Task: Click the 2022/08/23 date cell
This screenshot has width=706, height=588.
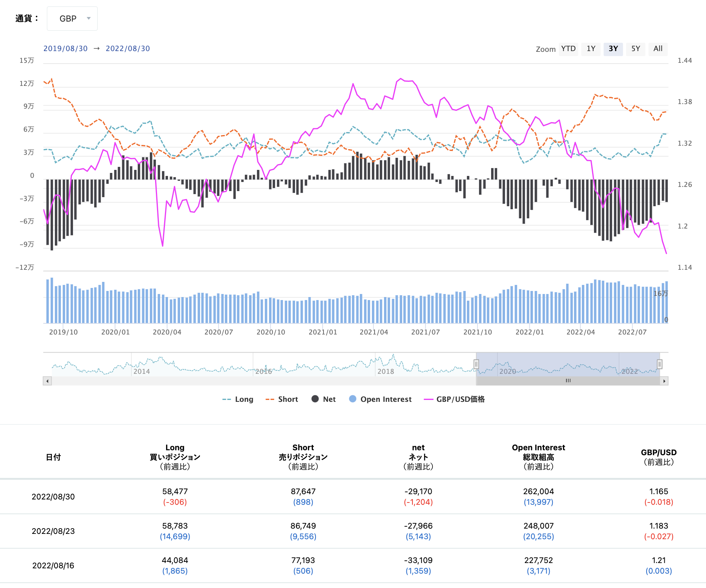Action: click(53, 531)
